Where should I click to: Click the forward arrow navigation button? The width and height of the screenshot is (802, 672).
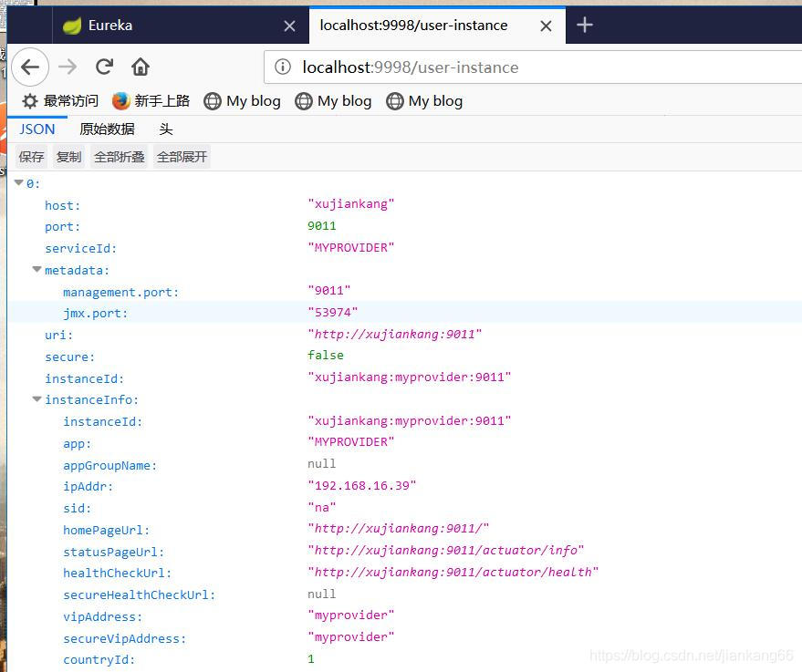tap(68, 67)
